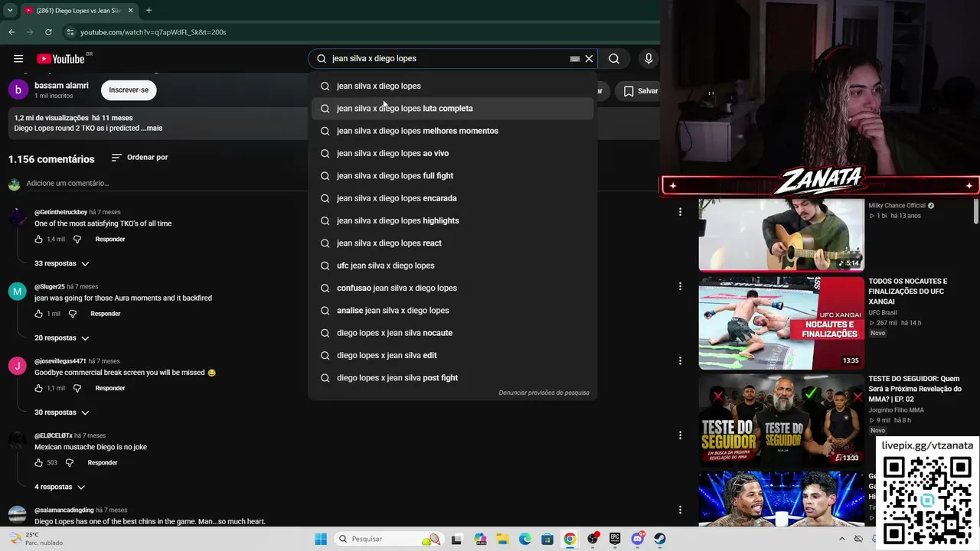Screen dimensions: 980x551
Task: Open Epic Games Launcher from taskbar
Action: coord(615,539)
